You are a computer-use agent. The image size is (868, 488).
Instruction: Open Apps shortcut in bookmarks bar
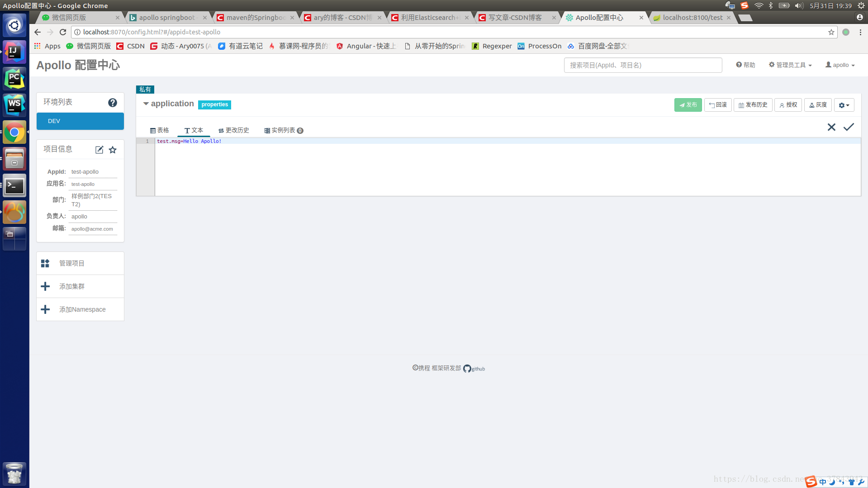[47, 46]
